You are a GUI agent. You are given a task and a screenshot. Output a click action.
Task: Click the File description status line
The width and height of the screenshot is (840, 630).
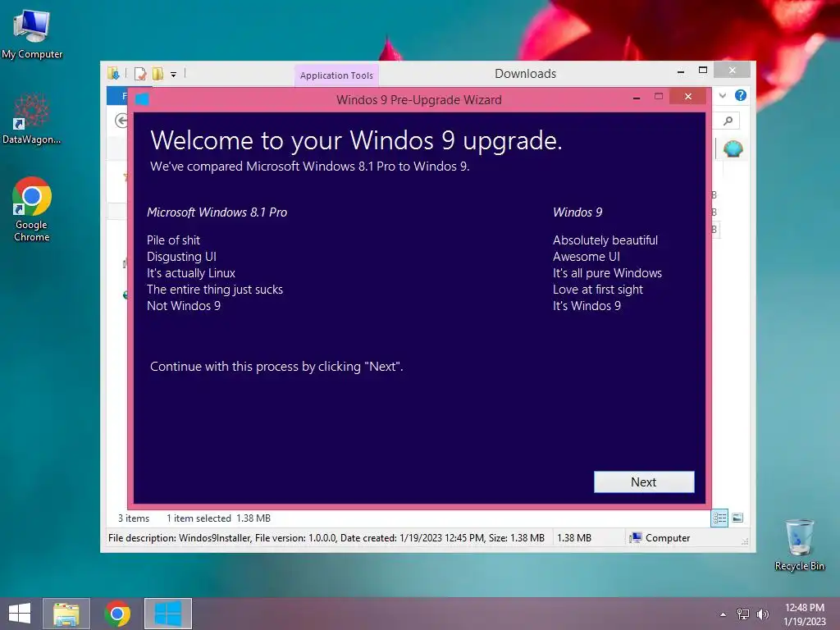[326, 538]
